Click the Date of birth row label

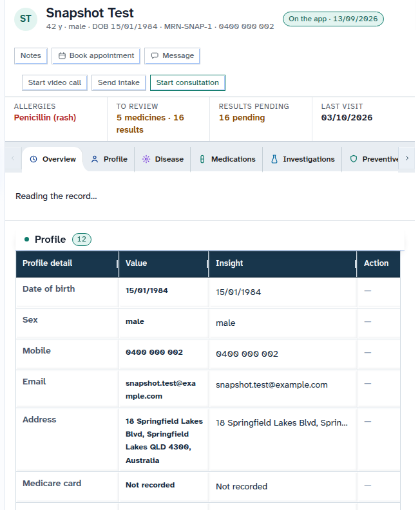(x=48, y=289)
